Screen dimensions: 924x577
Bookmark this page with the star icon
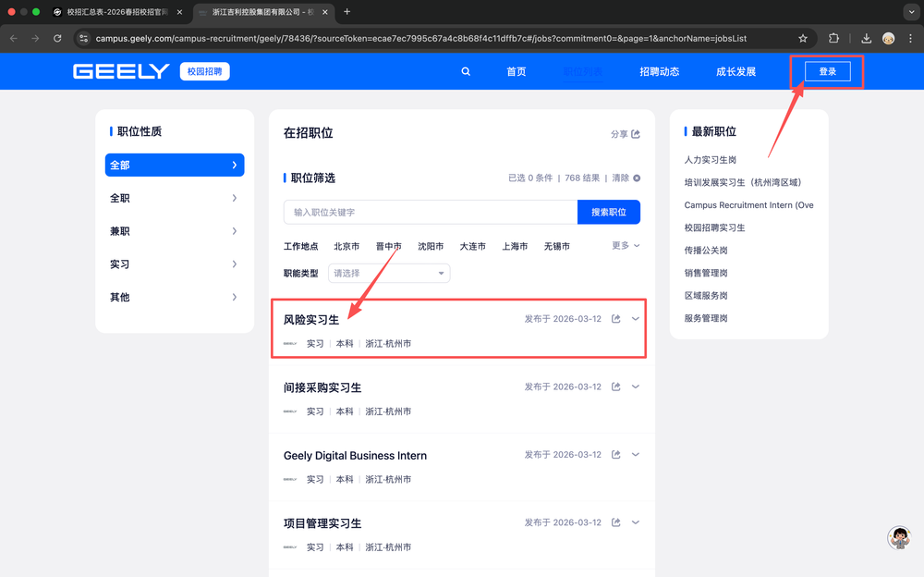point(803,38)
